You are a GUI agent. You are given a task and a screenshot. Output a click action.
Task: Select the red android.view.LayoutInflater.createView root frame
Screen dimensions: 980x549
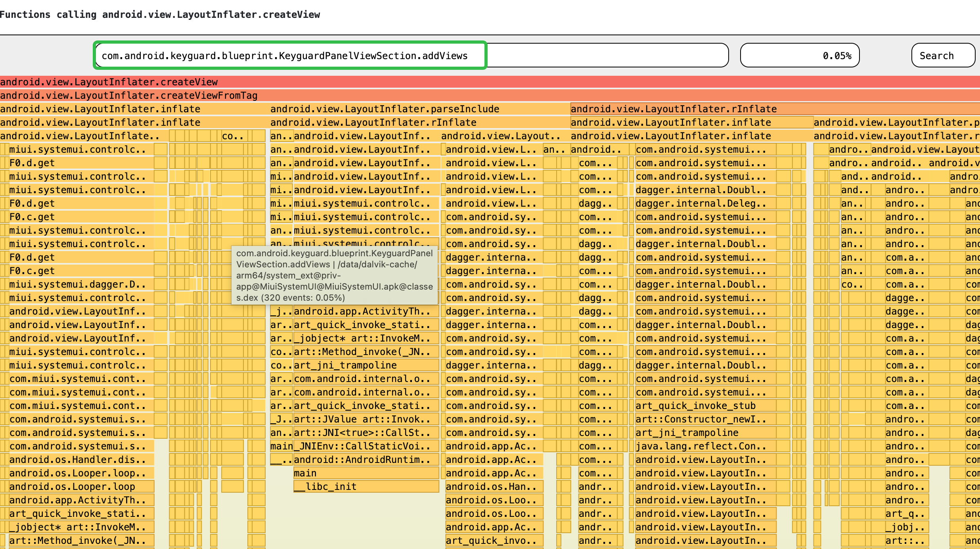click(490, 82)
